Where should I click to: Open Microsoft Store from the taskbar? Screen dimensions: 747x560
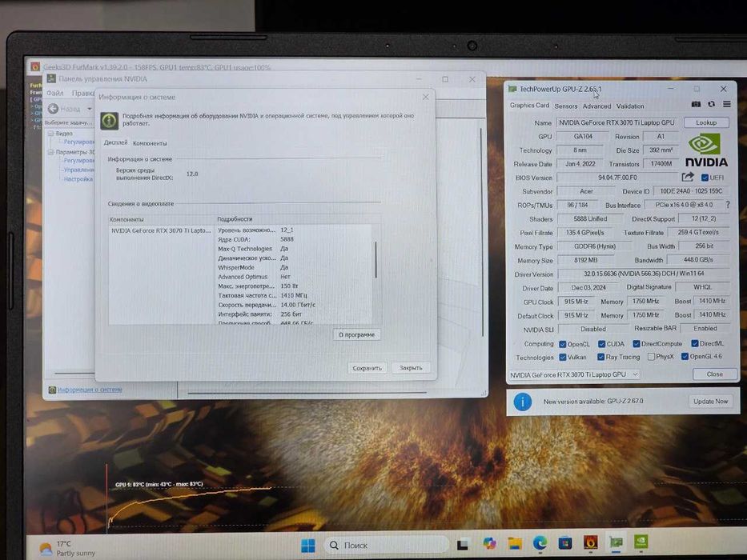(x=565, y=542)
